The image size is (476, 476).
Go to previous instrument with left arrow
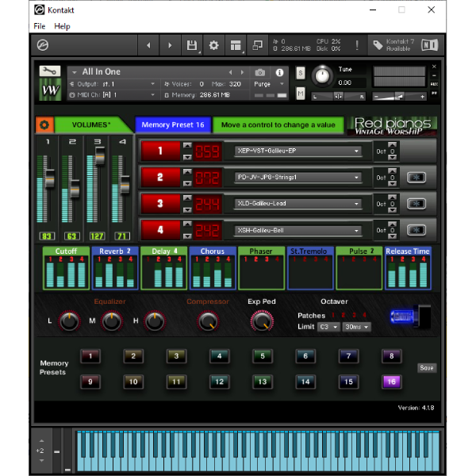tap(149, 45)
